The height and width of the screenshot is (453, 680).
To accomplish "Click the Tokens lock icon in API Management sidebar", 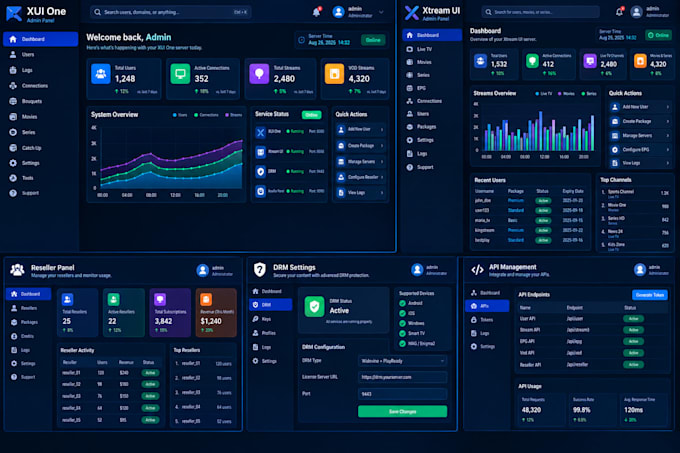I will [x=474, y=320].
